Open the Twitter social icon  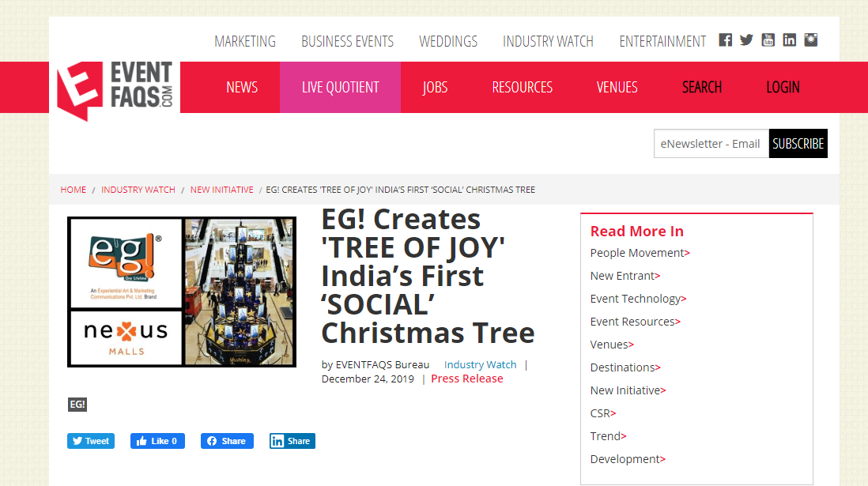746,40
